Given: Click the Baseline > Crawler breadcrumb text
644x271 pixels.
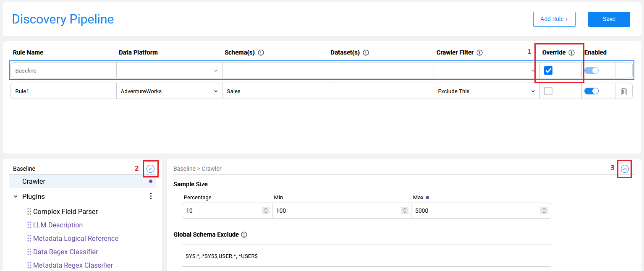Looking at the screenshot, I should tap(197, 169).
